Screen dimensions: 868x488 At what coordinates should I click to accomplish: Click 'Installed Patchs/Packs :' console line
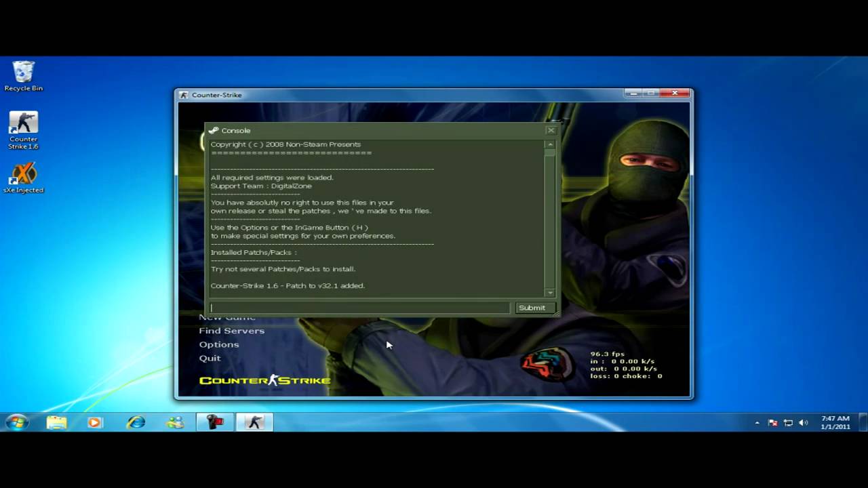point(254,252)
